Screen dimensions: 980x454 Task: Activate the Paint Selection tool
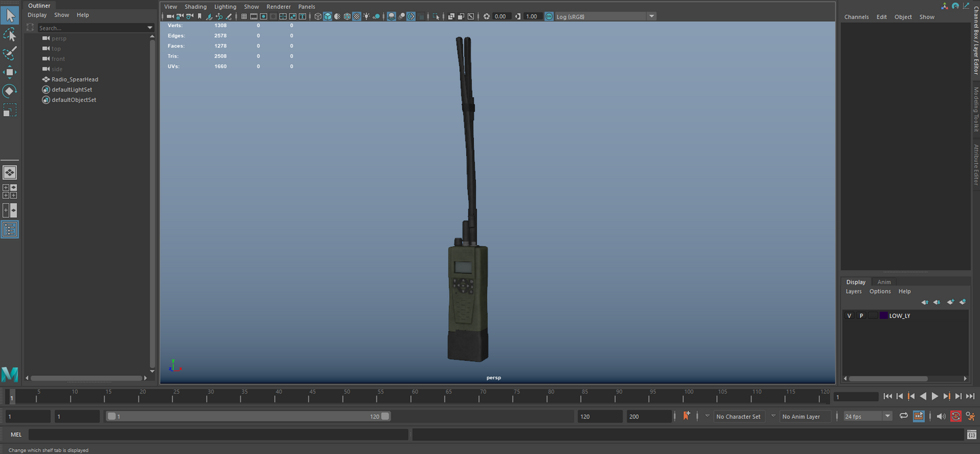tap(9, 53)
